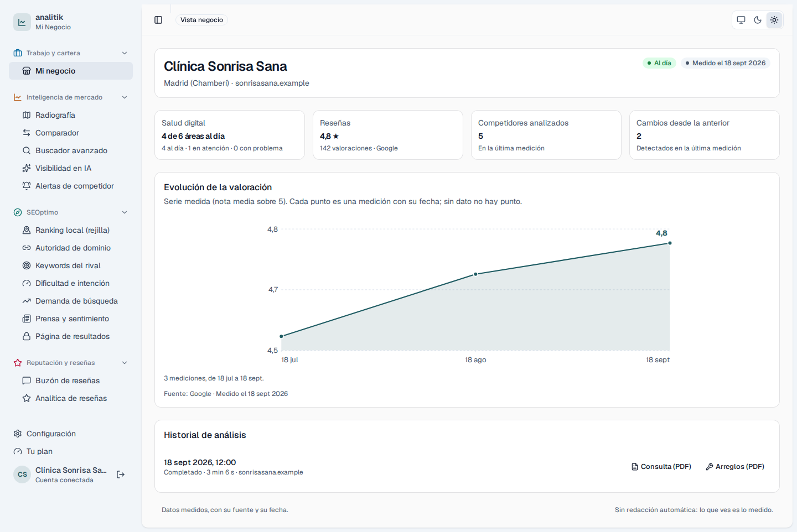Go to Comparador
The height and width of the screenshot is (532, 797).
71,133
